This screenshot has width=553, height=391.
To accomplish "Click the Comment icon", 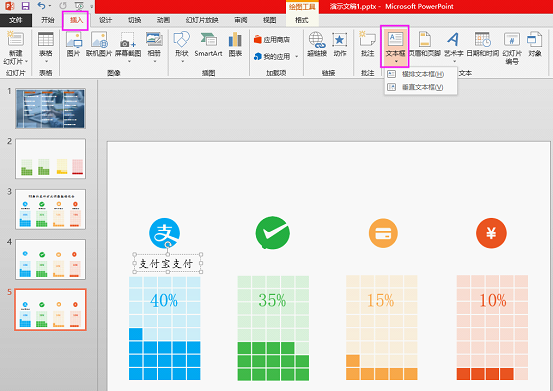I will point(367,39).
